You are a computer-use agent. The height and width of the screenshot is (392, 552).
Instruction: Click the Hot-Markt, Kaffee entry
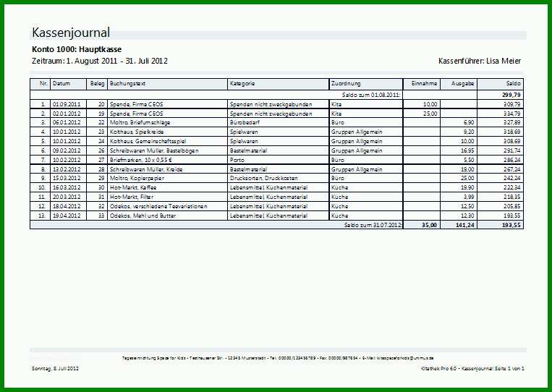(133, 187)
